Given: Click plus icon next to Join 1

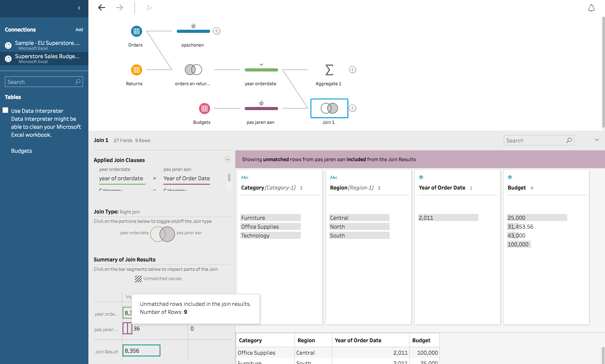Looking at the screenshot, I should [x=352, y=108].
